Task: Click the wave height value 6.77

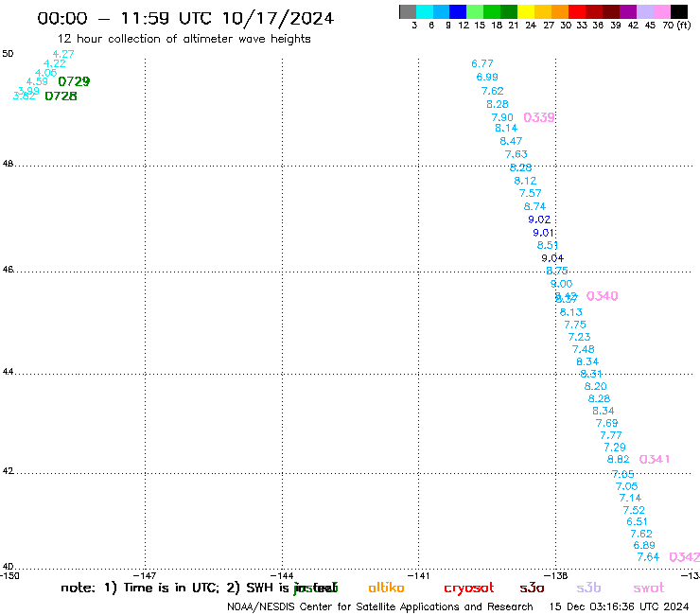Action: (x=482, y=63)
